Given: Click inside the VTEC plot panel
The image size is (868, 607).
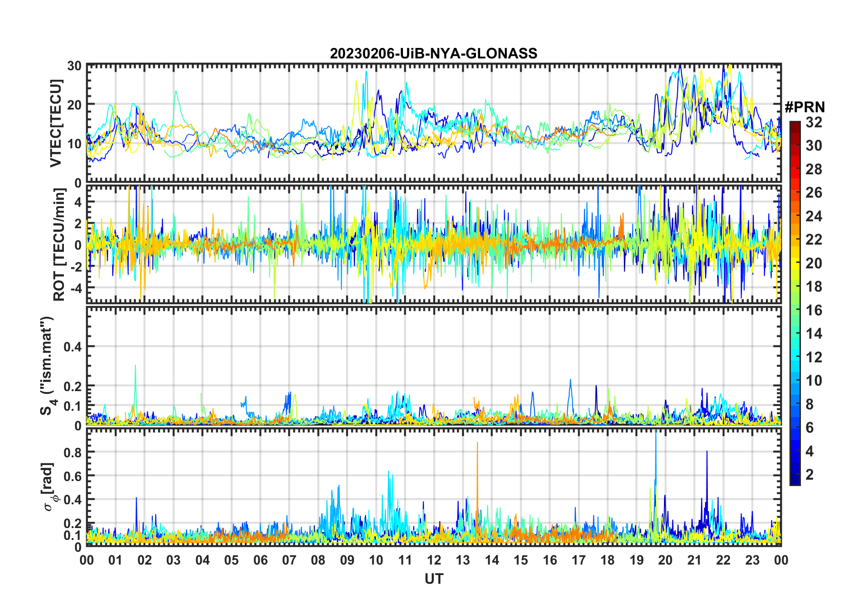Looking at the screenshot, I should pyautogui.click(x=434, y=123).
